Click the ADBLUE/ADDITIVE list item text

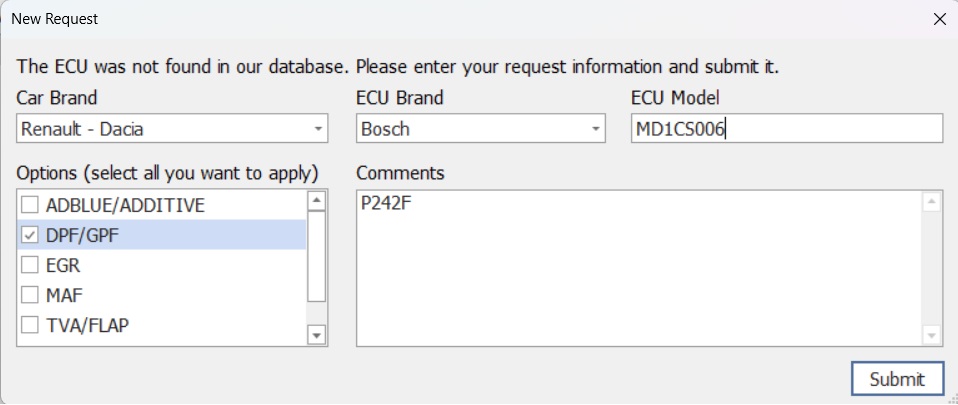tap(125, 206)
